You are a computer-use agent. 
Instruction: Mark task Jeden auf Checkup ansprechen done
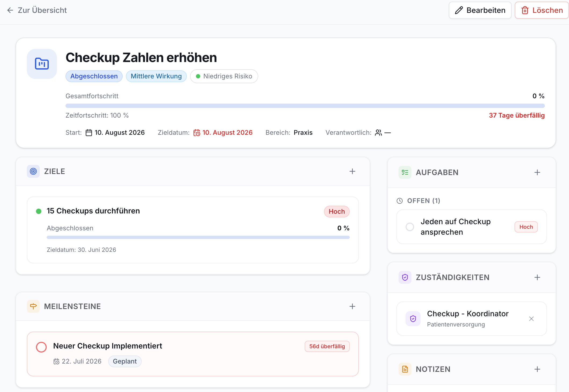point(410,227)
